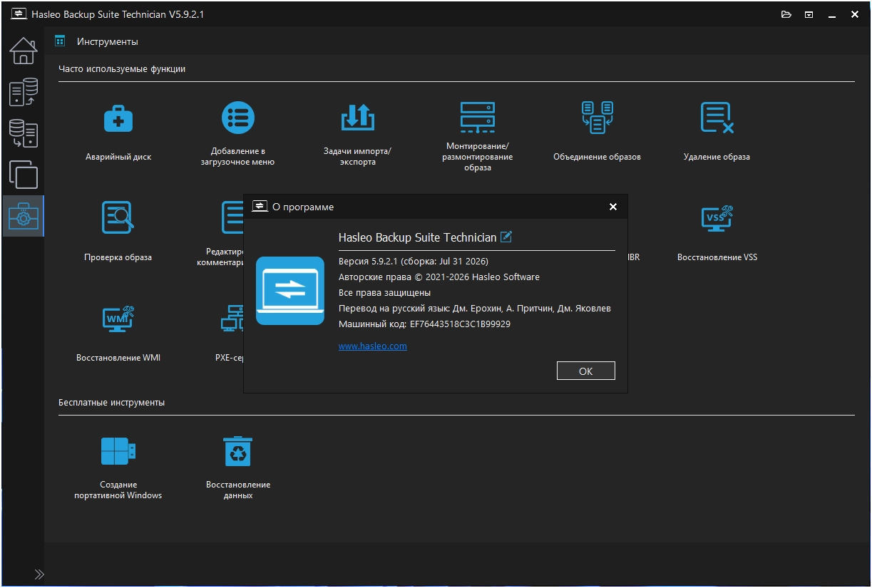Open the Restore section in sidebar
The height and width of the screenshot is (588, 872).
24,133
